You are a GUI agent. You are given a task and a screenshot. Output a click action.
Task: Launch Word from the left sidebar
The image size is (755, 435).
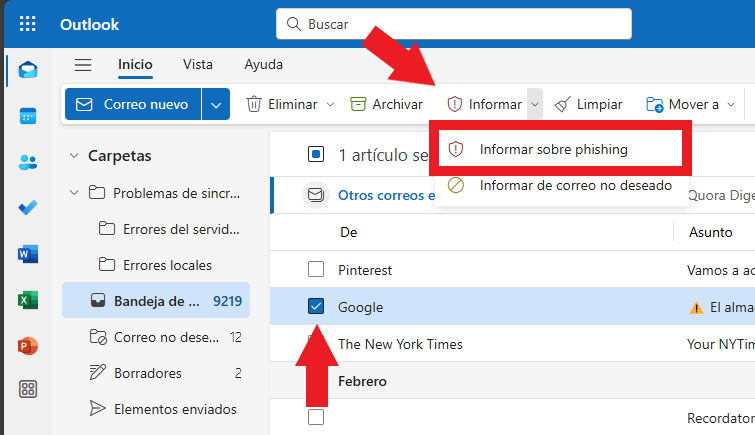point(28,254)
